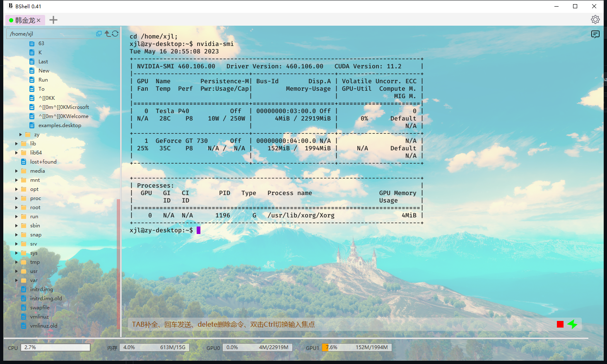The width and height of the screenshot is (607, 364).
Task: Expand the snap folder
Action: click(x=16, y=234)
